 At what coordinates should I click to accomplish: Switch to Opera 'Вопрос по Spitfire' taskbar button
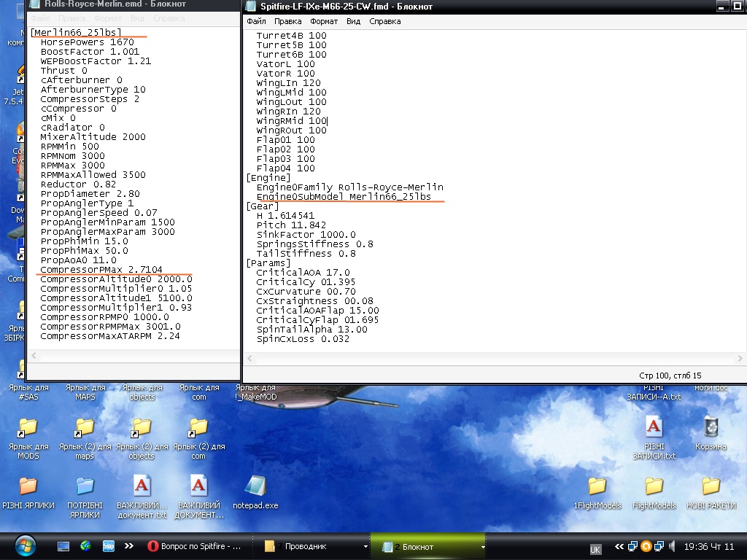click(194, 546)
